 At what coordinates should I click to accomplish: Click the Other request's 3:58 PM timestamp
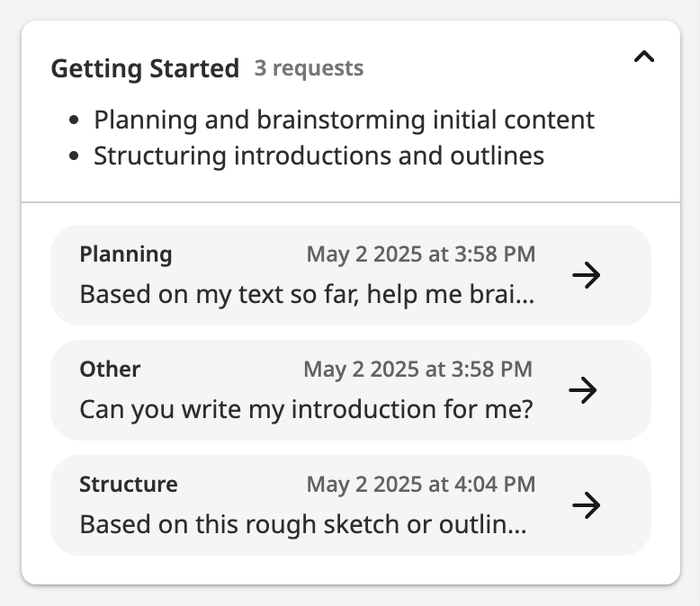tap(417, 370)
